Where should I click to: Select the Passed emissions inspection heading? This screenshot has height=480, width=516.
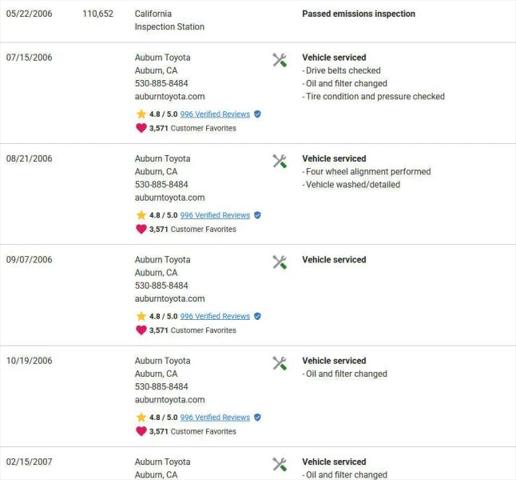(359, 14)
